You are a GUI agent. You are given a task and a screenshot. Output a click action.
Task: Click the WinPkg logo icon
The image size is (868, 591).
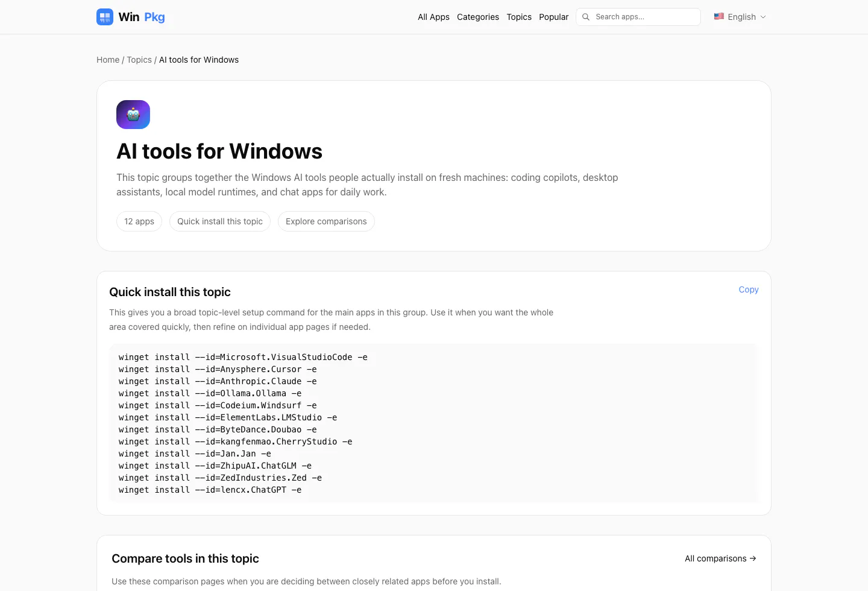pyautogui.click(x=105, y=17)
